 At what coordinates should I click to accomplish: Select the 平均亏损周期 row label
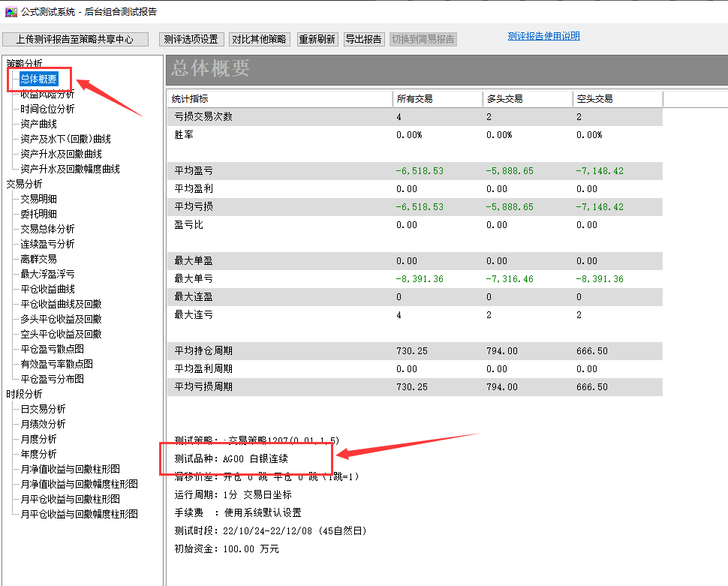(203, 387)
